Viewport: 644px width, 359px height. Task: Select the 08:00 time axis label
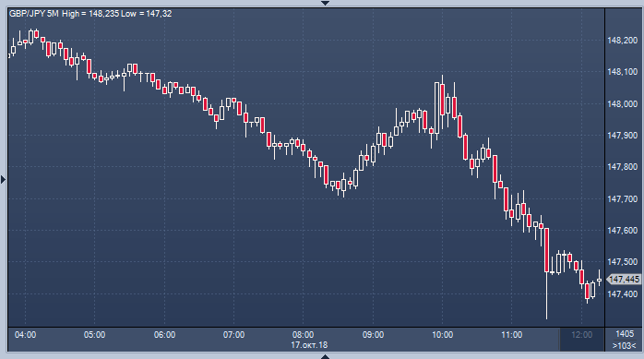point(304,335)
